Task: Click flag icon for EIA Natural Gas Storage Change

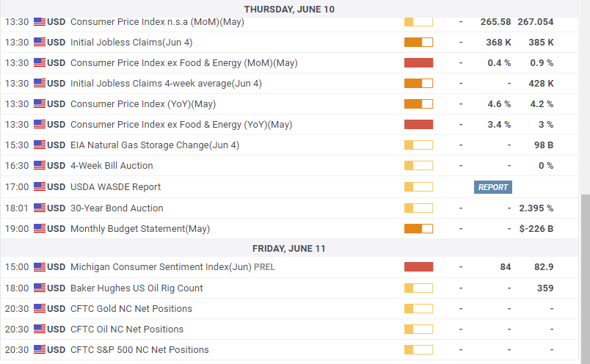Action: click(40, 145)
